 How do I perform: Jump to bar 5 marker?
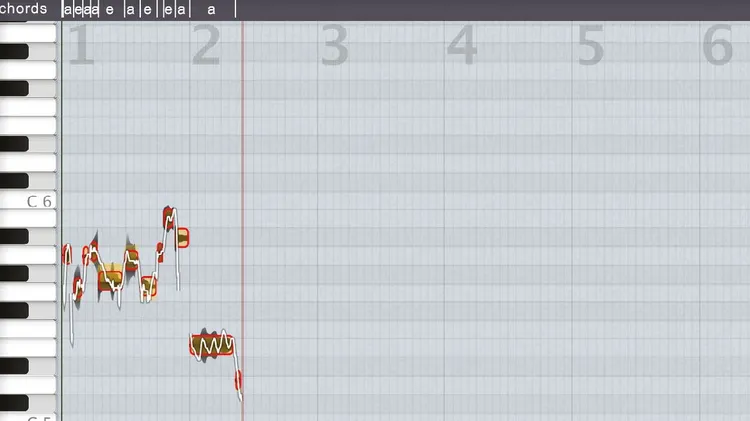590,45
